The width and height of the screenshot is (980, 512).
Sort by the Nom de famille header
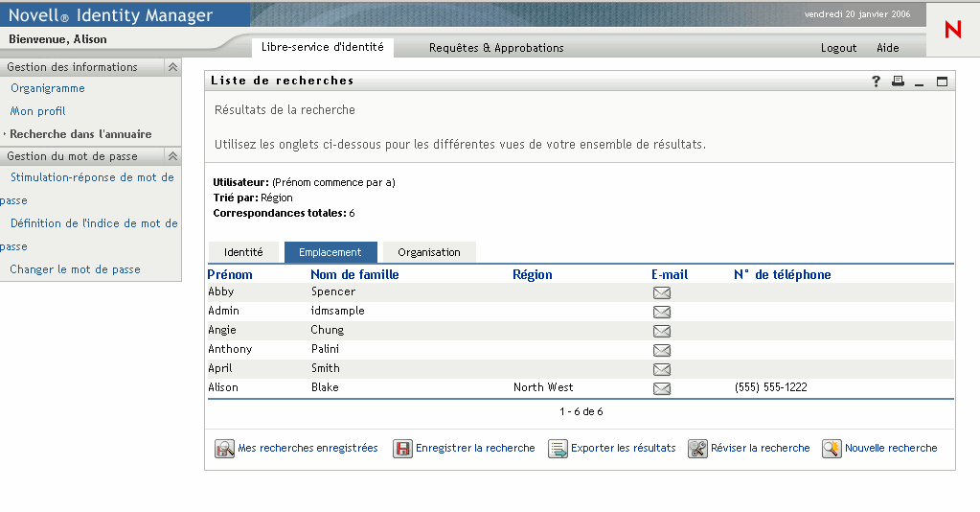pos(354,274)
